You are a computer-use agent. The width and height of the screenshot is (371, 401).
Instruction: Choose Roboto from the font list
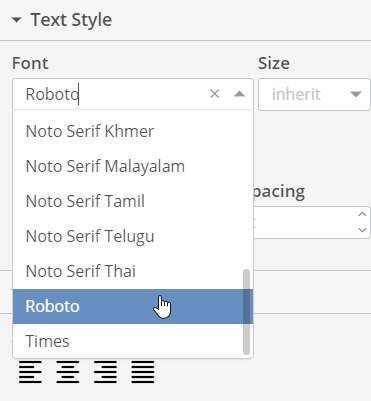click(x=133, y=306)
